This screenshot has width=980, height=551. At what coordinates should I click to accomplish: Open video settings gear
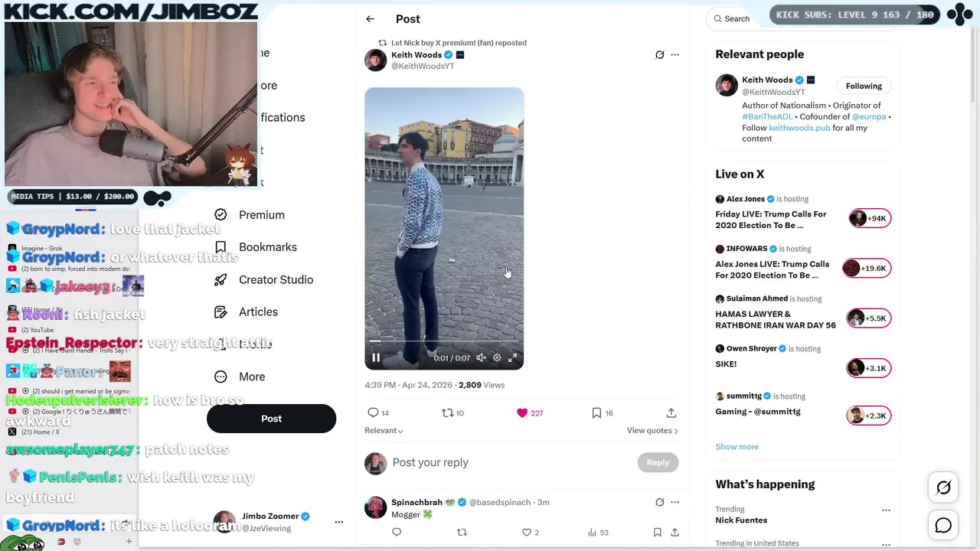pos(497,357)
